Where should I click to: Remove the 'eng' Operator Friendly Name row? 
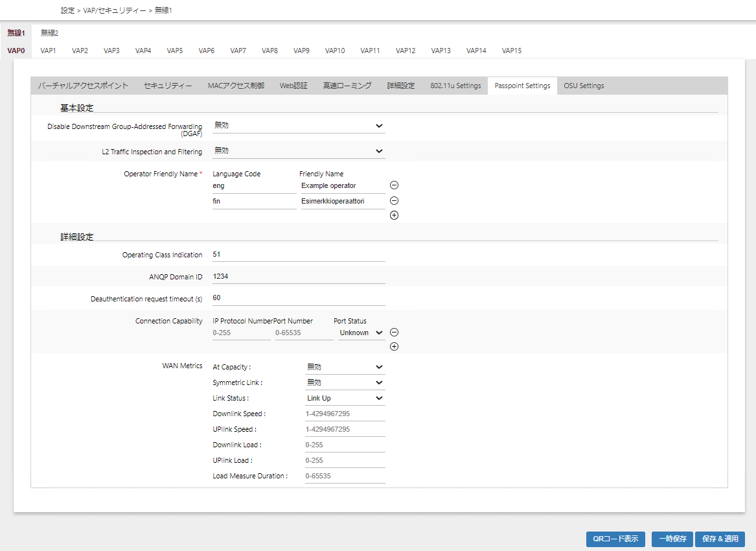point(394,185)
